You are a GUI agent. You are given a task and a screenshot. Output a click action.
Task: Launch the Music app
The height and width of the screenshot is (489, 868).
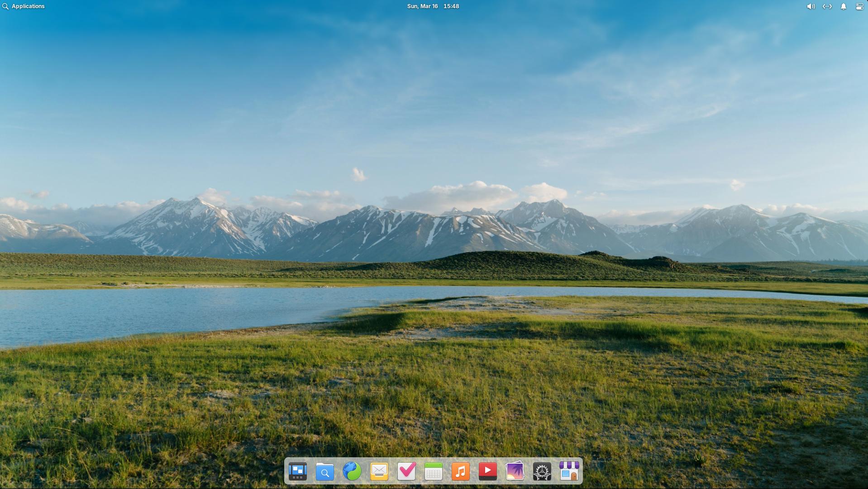click(x=461, y=471)
